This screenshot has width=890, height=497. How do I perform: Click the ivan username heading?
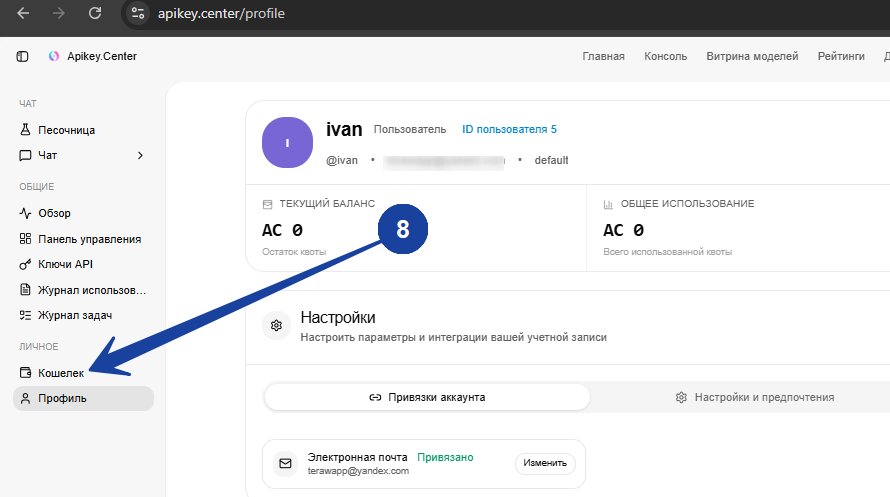[x=344, y=129]
